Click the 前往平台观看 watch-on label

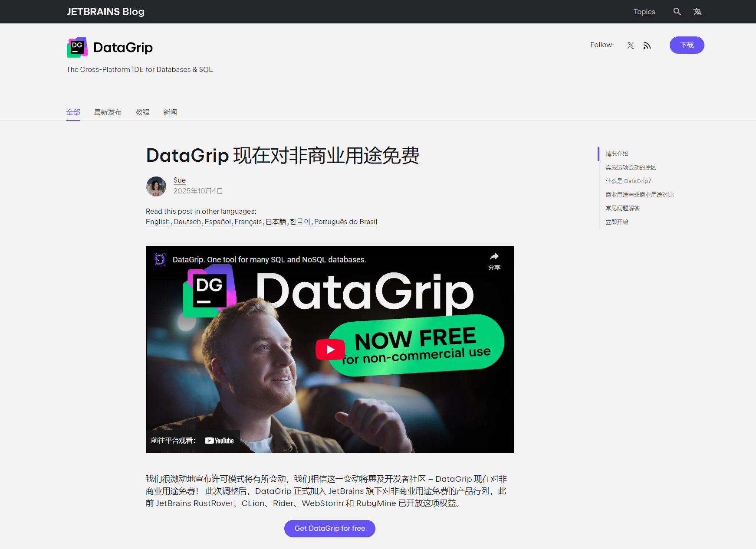coord(173,441)
